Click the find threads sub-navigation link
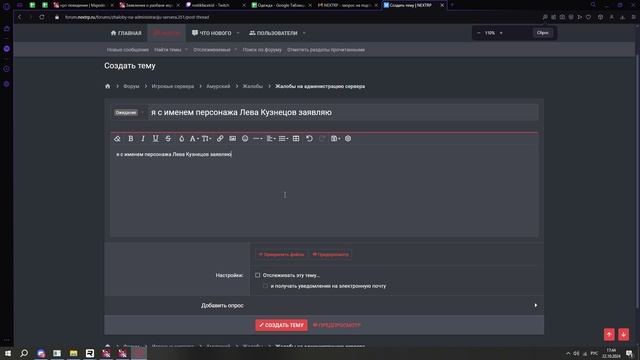 [168, 50]
